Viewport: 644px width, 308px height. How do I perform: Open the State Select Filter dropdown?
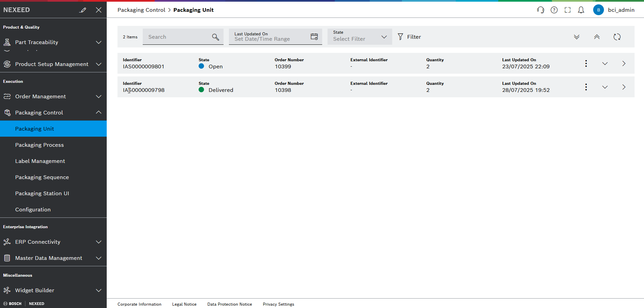pyautogui.click(x=360, y=37)
